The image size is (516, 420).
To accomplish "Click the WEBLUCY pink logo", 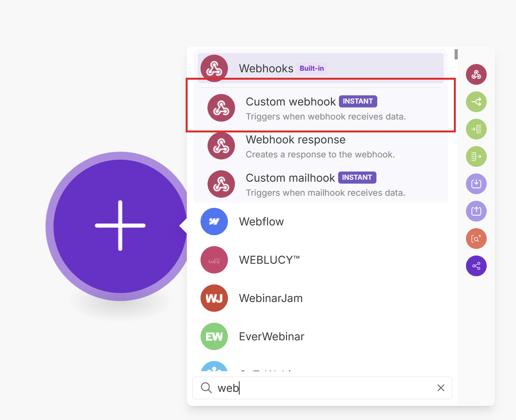I will click(214, 260).
